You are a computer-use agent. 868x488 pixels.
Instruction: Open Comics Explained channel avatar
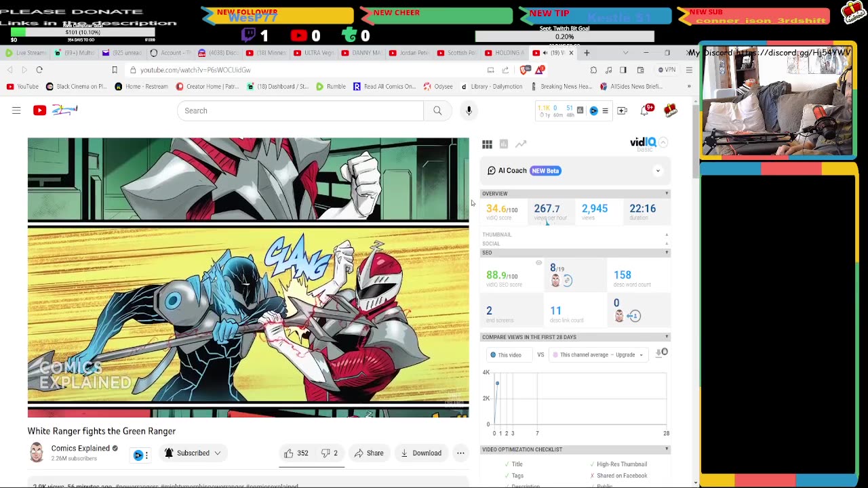tap(37, 453)
